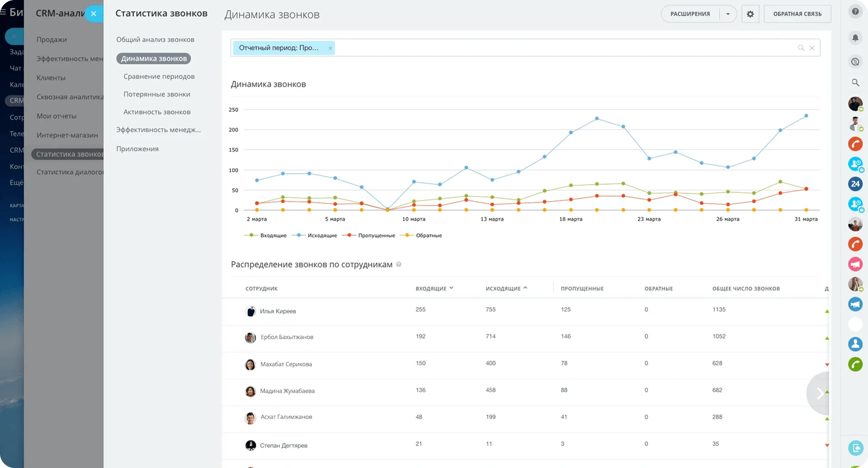Click the round next arrow at table edge
This screenshot has width=868, height=468.
(819, 393)
